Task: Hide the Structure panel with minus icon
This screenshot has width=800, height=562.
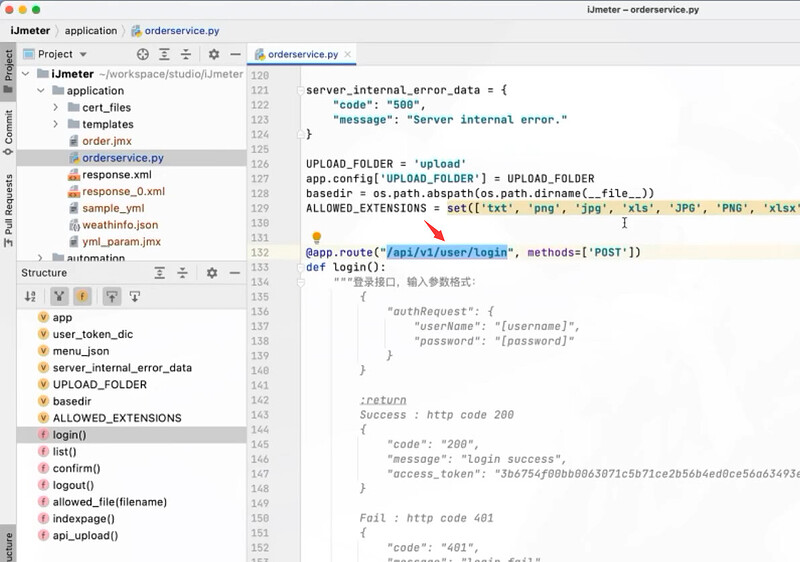Action: click(x=235, y=273)
